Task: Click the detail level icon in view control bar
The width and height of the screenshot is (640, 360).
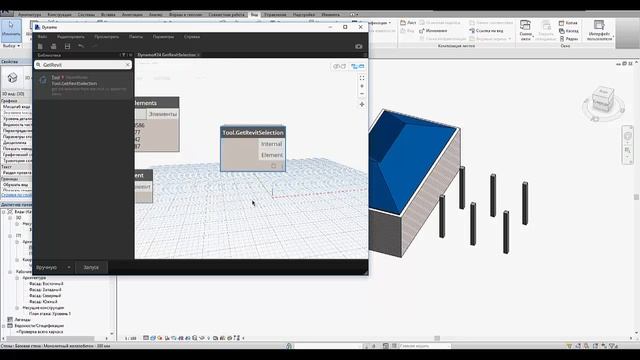Action: pos(146,338)
